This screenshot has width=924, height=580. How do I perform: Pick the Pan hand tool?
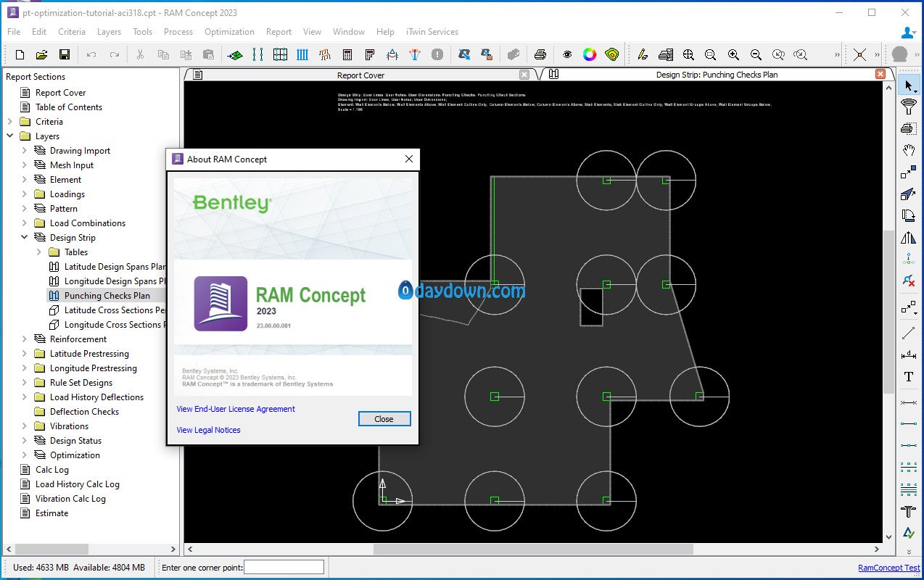click(908, 150)
